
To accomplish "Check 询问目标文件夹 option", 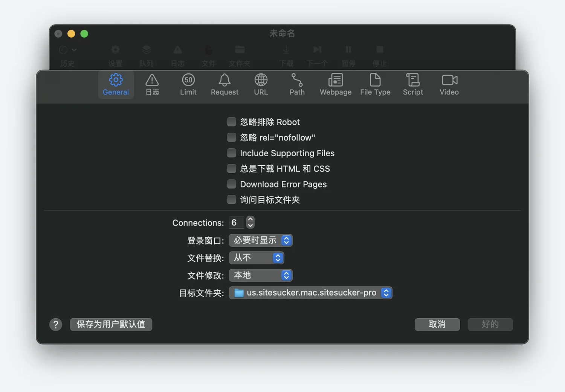I will [x=232, y=199].
